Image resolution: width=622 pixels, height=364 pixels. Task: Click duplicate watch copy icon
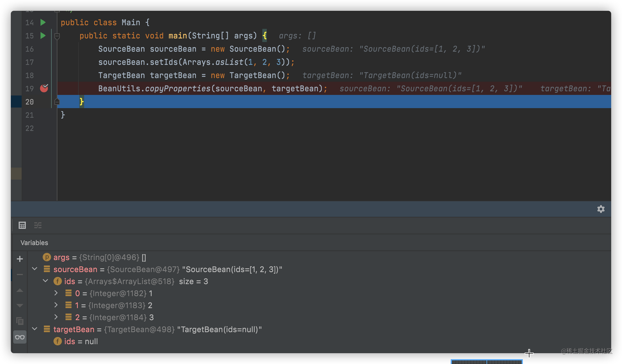pyautogui.click(x=20, y=321)
